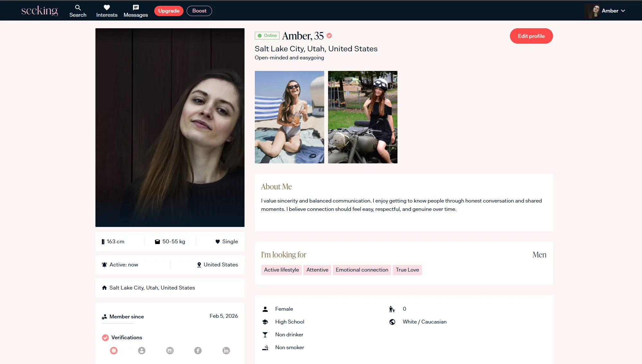Select the True Love tag

click(x=407, y=270)
